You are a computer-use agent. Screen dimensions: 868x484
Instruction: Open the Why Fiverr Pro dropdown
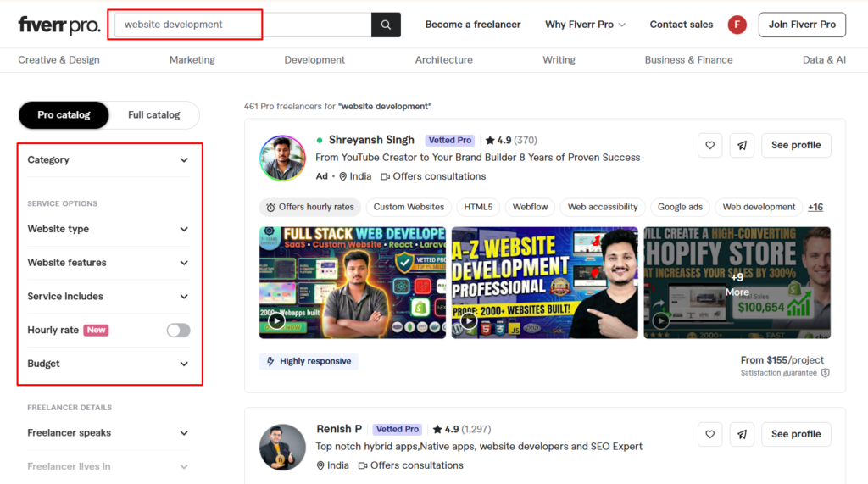585,25
